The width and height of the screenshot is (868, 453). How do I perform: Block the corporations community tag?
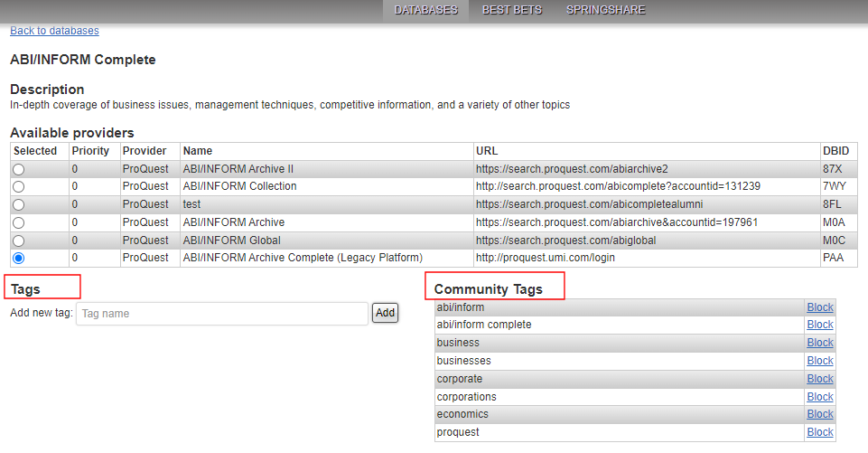coord(820,396)
